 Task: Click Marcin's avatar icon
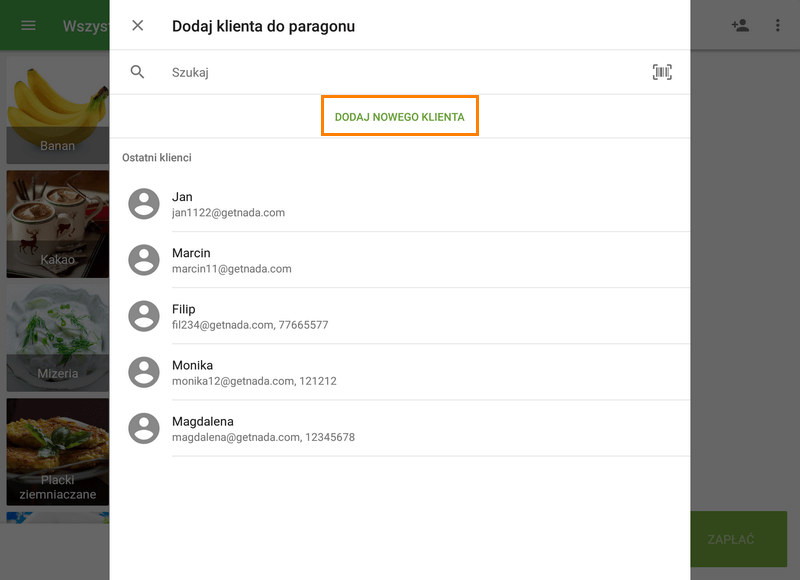click(x=144, y=260)
